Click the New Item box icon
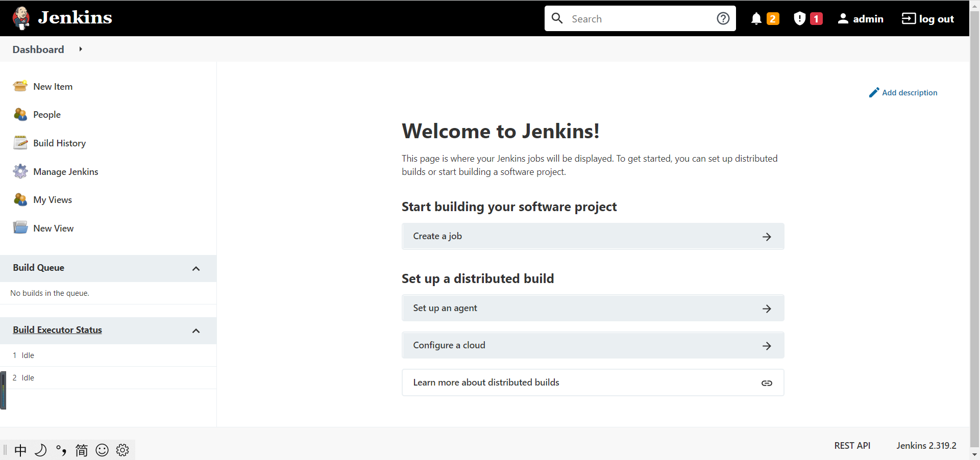 pos(20,86)
